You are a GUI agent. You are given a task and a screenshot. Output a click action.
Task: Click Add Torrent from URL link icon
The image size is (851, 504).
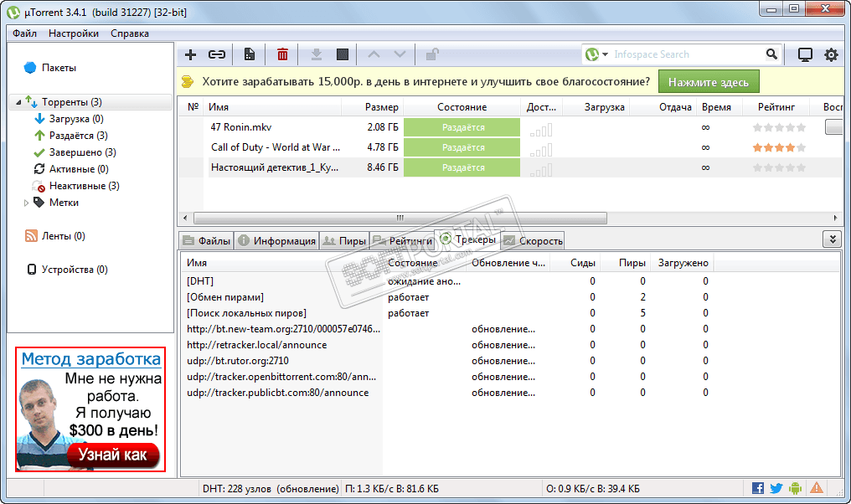[x=217, y=54]
